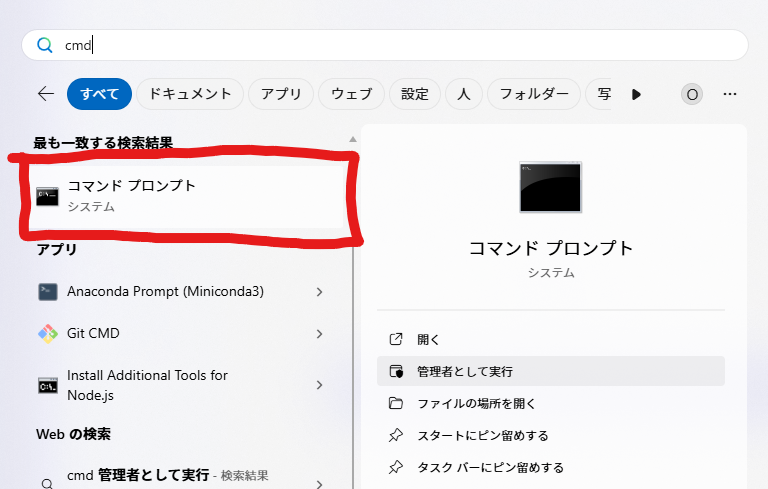The width and height of the screenshot is (768, 489).
Task: Select the すべて filter tab
Action: 99,94
